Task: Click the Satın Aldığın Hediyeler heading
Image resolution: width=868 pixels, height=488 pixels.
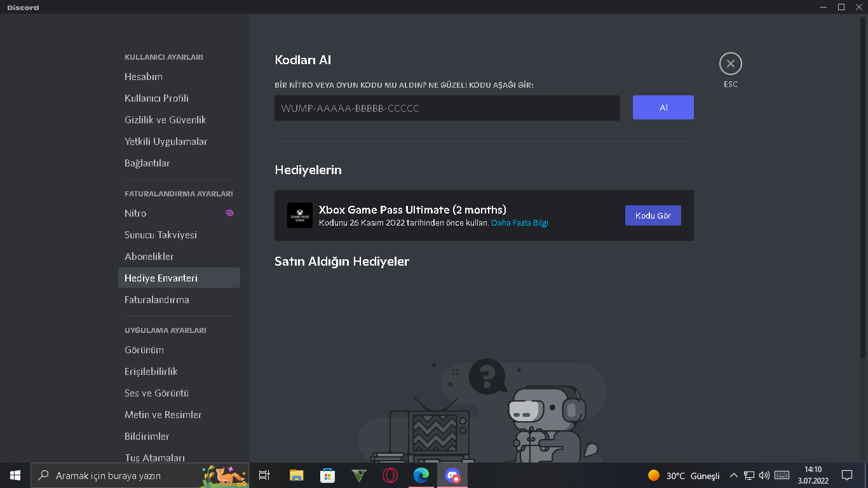Action: coord(342,262)
